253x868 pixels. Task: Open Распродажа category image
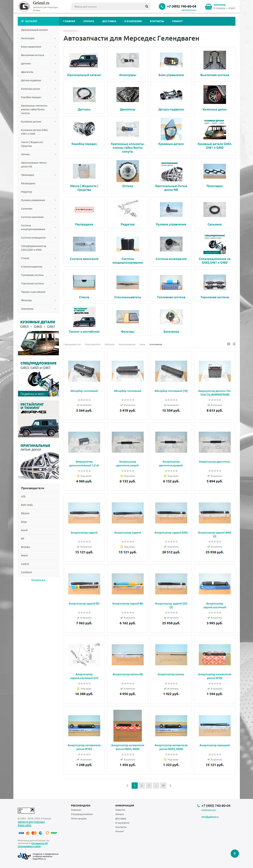[x=84, y=210]
